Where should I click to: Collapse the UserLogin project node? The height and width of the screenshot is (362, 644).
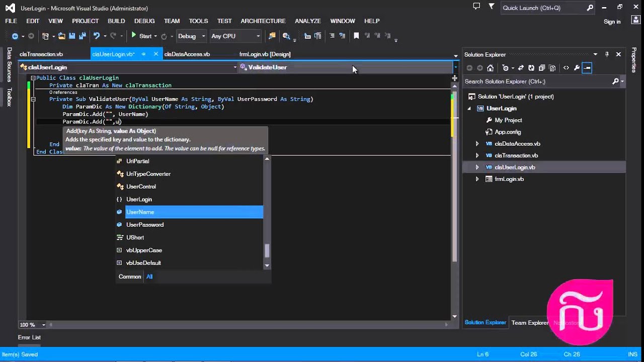tap(469, 109)
